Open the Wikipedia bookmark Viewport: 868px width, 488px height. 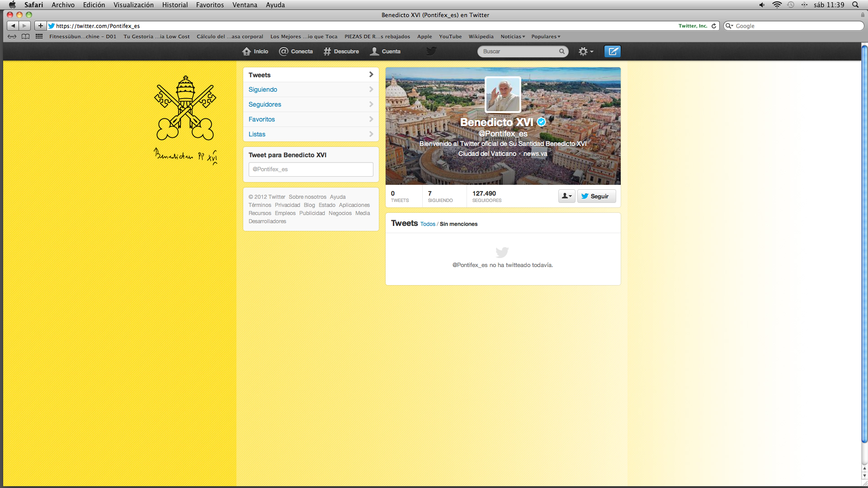481,37
